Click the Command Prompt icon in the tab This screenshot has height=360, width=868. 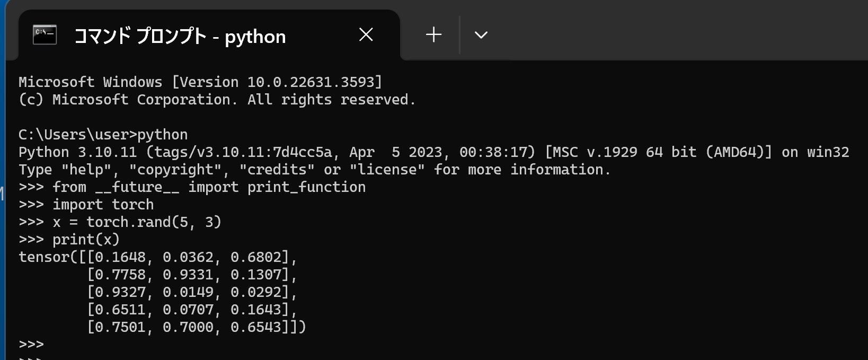45,35
